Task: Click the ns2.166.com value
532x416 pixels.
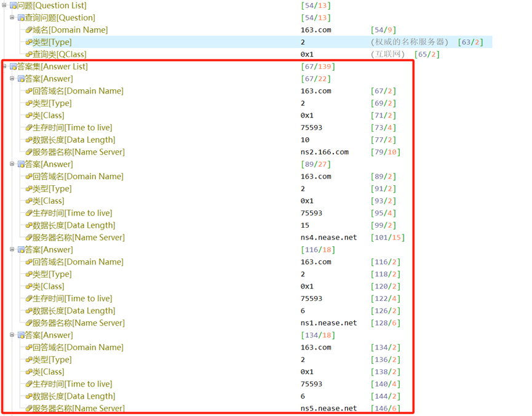Action: click(x=325, y=152)
